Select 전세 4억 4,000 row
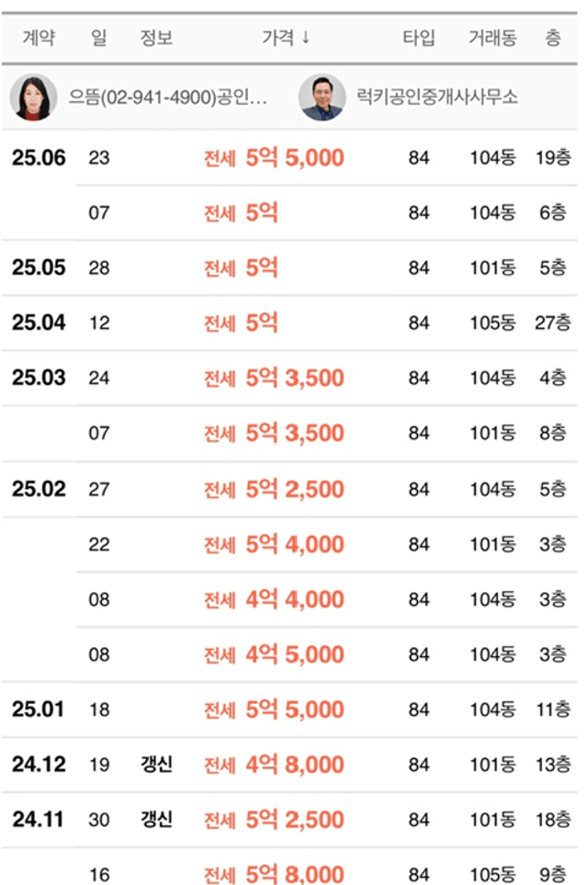Viewport: 588px width, 885px height. pos(327,599)
